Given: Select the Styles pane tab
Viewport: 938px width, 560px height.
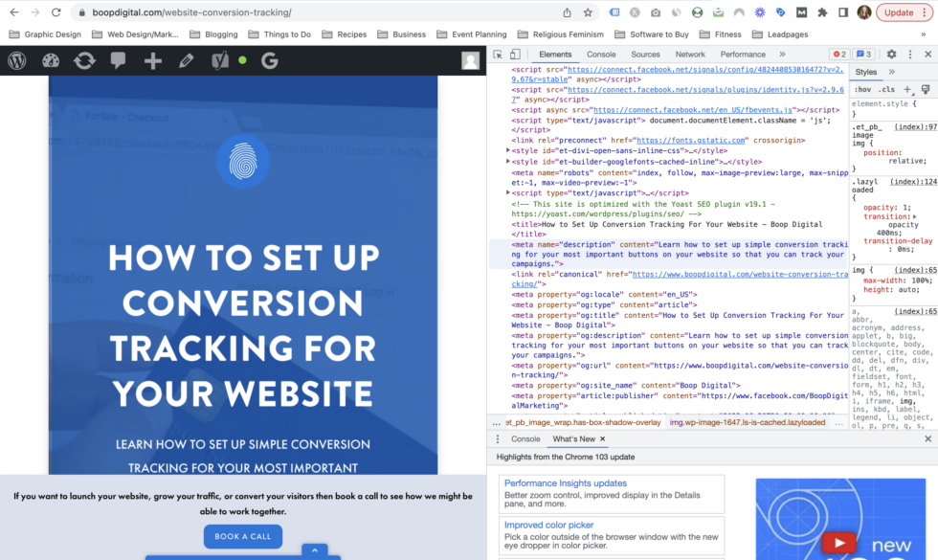Looking at the screenshot, I should [x=865, y=72].
